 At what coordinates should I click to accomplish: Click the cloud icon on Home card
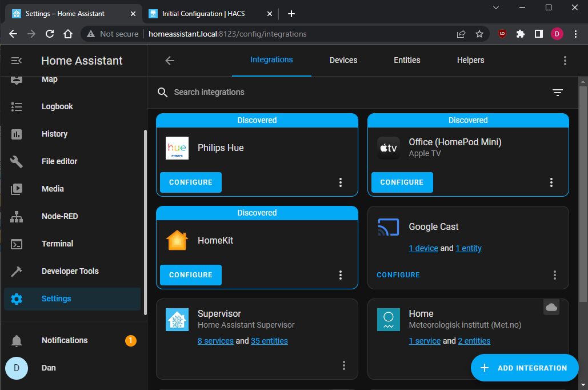click(551, 308)
